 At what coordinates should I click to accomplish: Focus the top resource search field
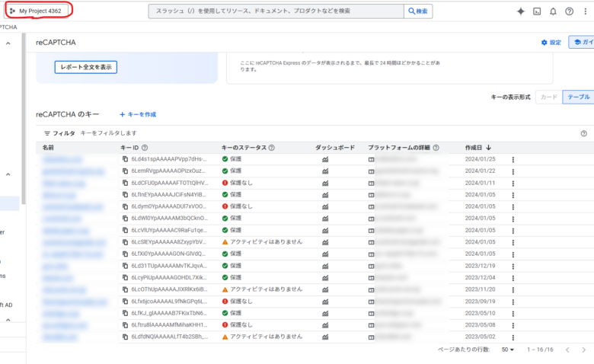tap(276, 11)
